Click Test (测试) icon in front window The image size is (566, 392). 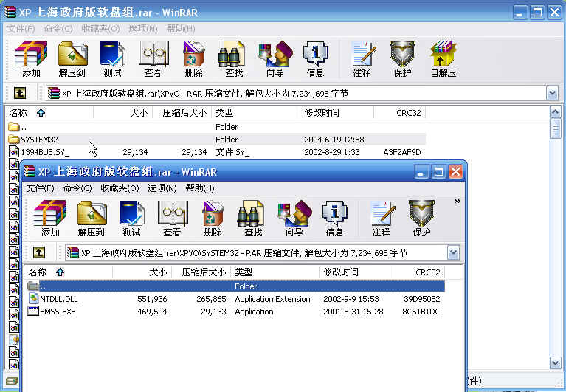pos(131,219)
